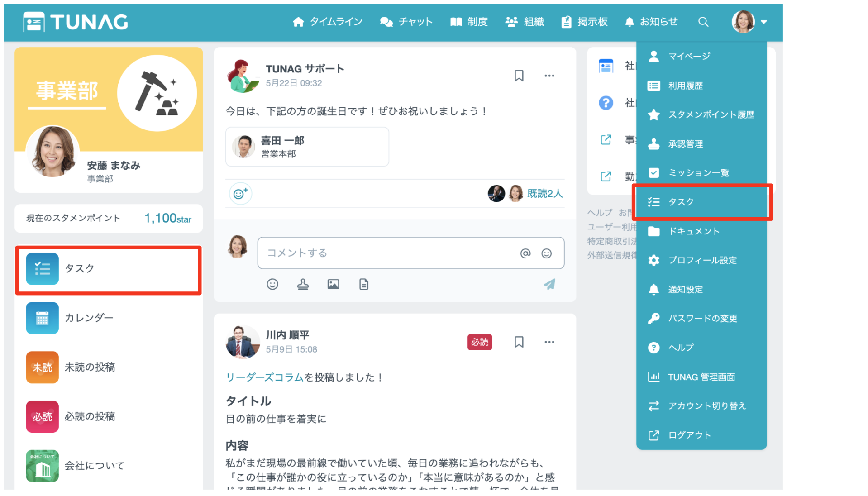Attach an image with the picture icon
Viewport: 868px width, 496px height.
[x=334, y=284]
